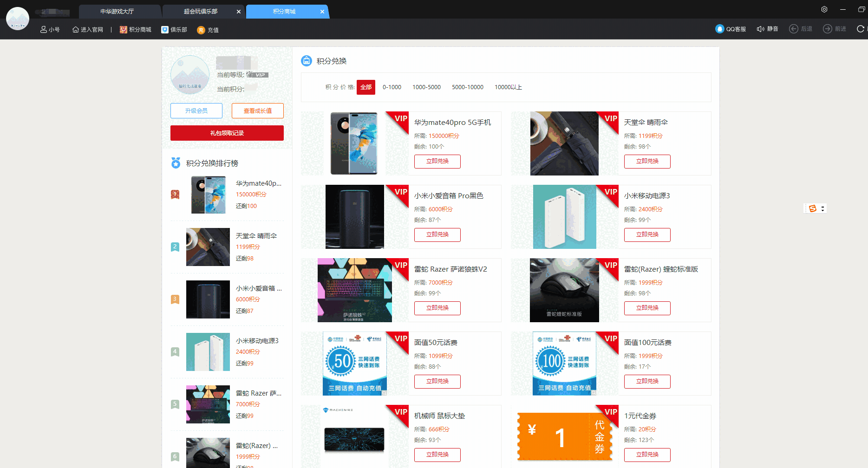868x468 pixels.
Task: Open the 100元话费 product image
Action: tap(565, 364)
